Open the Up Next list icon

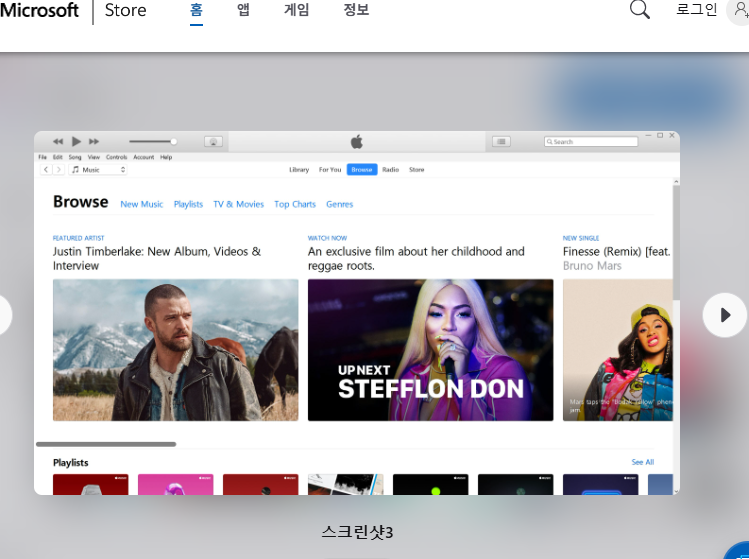click(501, 141)
